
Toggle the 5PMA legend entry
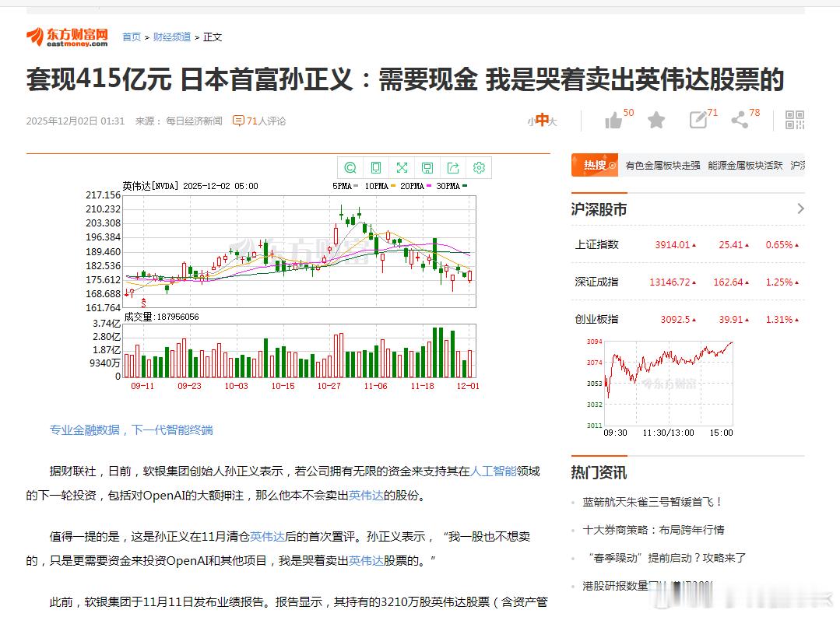point(345,186)
